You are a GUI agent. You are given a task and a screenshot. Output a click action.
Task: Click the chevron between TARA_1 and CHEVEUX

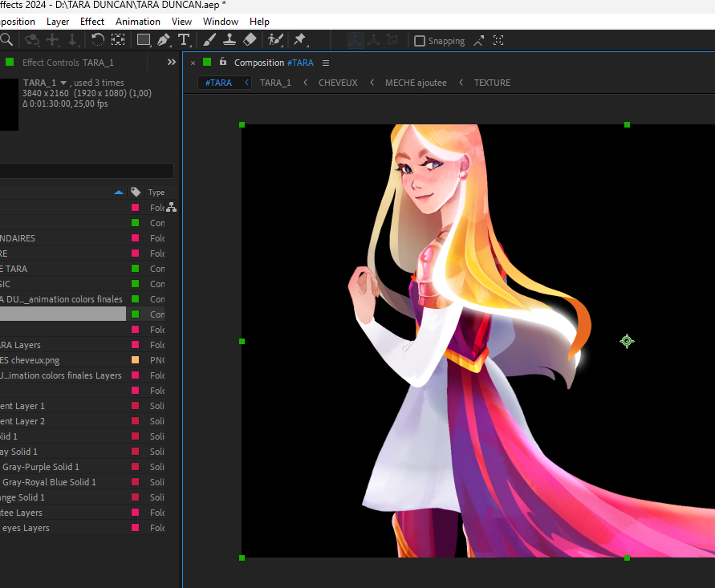point(305,83)
